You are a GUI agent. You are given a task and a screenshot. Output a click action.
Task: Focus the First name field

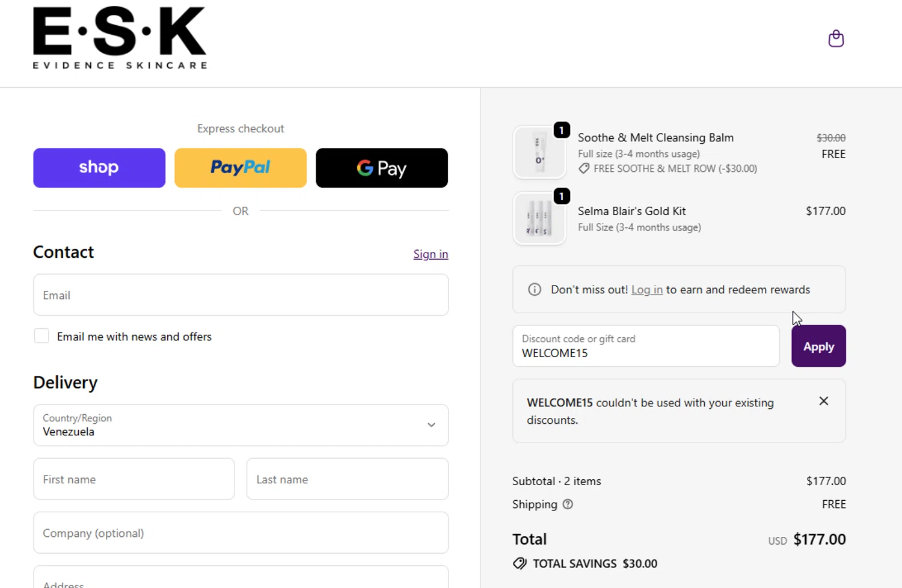click(134, 479)
